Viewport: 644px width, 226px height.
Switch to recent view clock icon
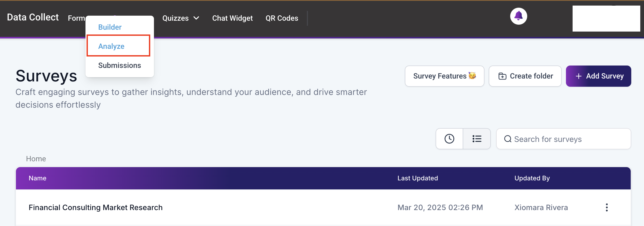pyautogui.click(x=449, y=139)
